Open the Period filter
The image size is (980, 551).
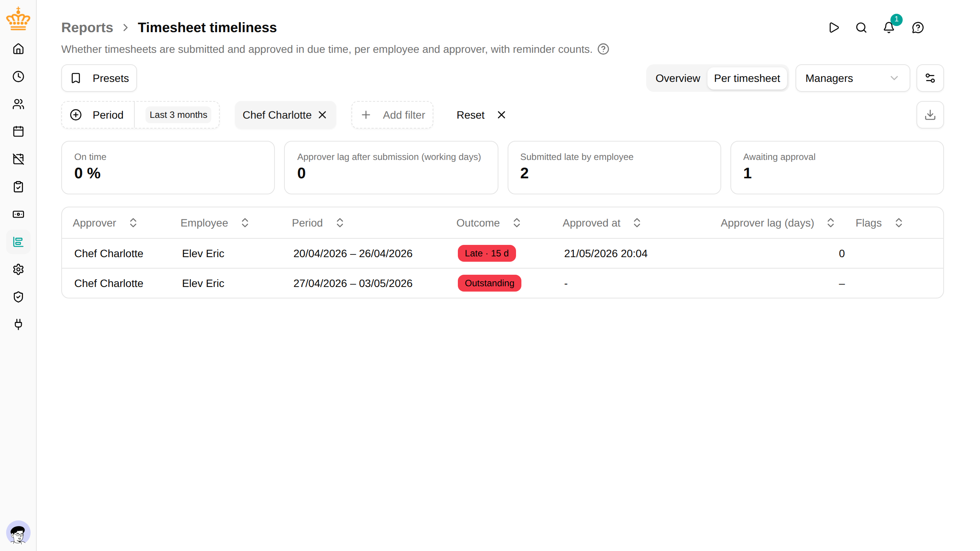click(98, 115)
